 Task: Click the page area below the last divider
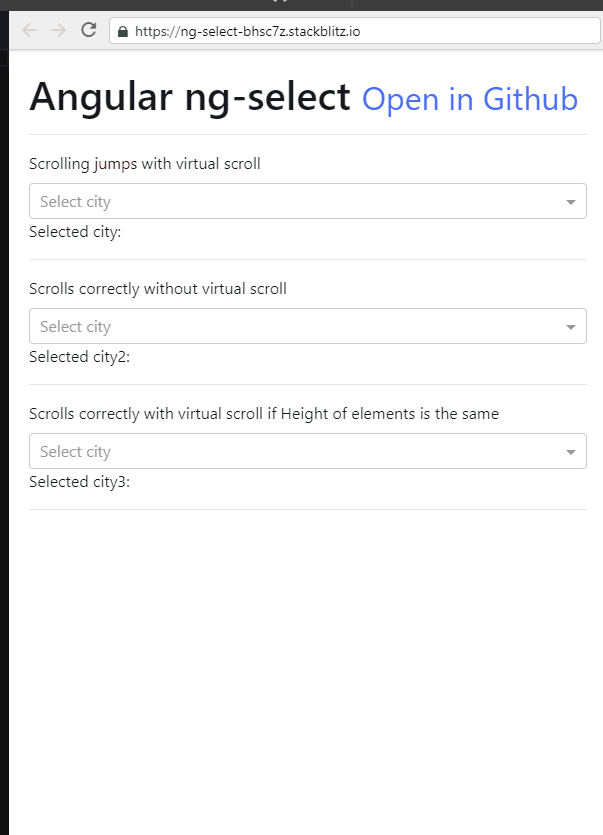pos(300,650)
